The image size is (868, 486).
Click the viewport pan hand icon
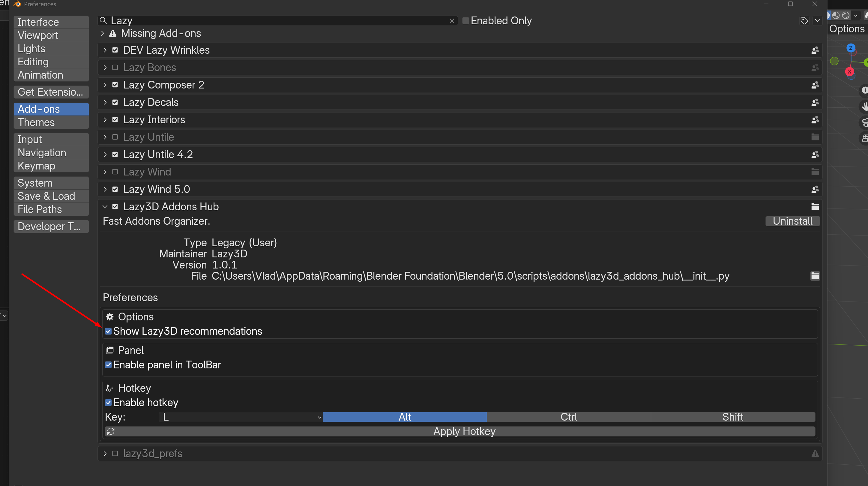pyautogui.click(x=865, y=106)
